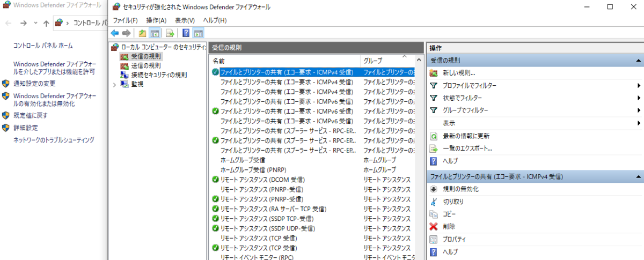Click the funnel icon for プロファイルでフィルター
644x260 pixels.
click(434, 86)
